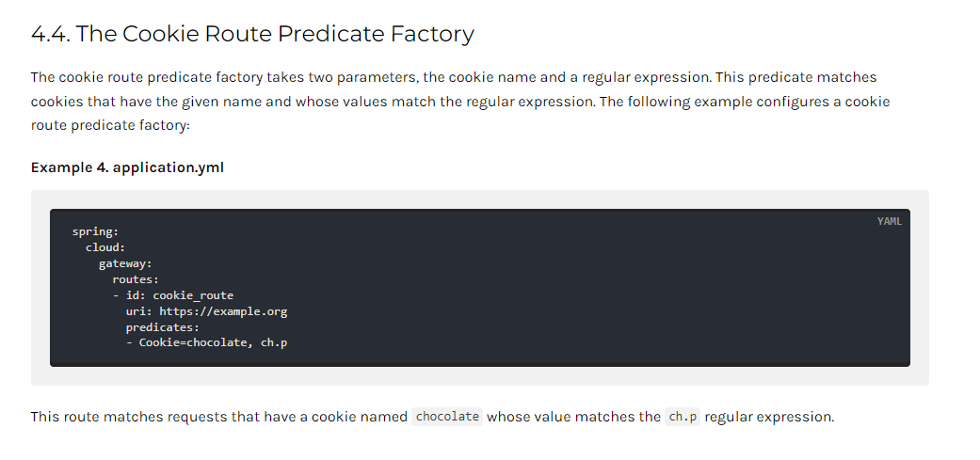Click the inline 'chocolate' code in last sentence

(x=447, y=417)
